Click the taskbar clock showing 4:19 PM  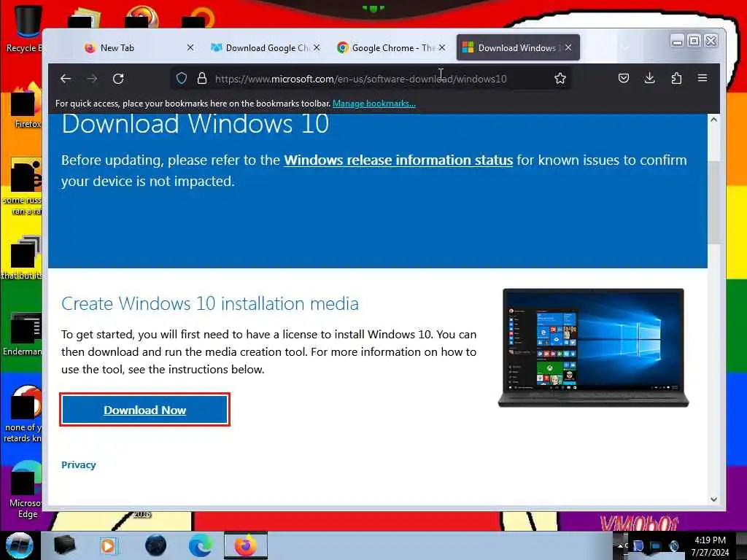710,546
